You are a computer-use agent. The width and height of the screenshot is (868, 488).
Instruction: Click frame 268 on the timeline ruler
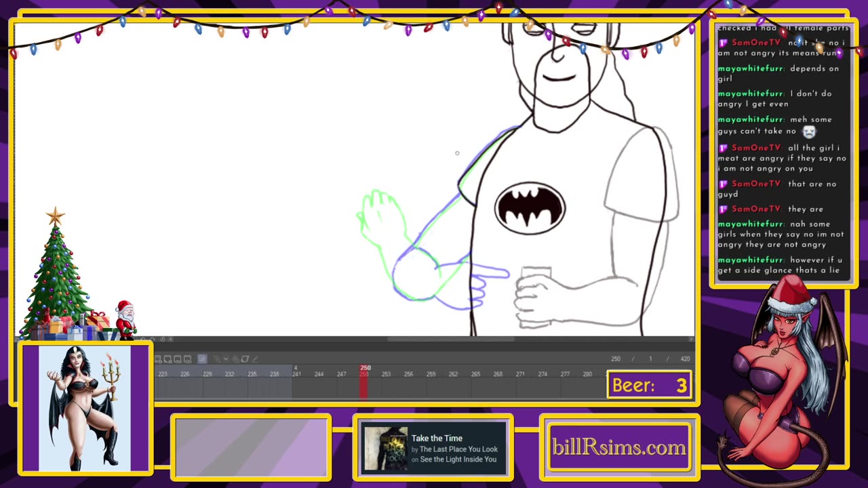(x=498, y=374)
